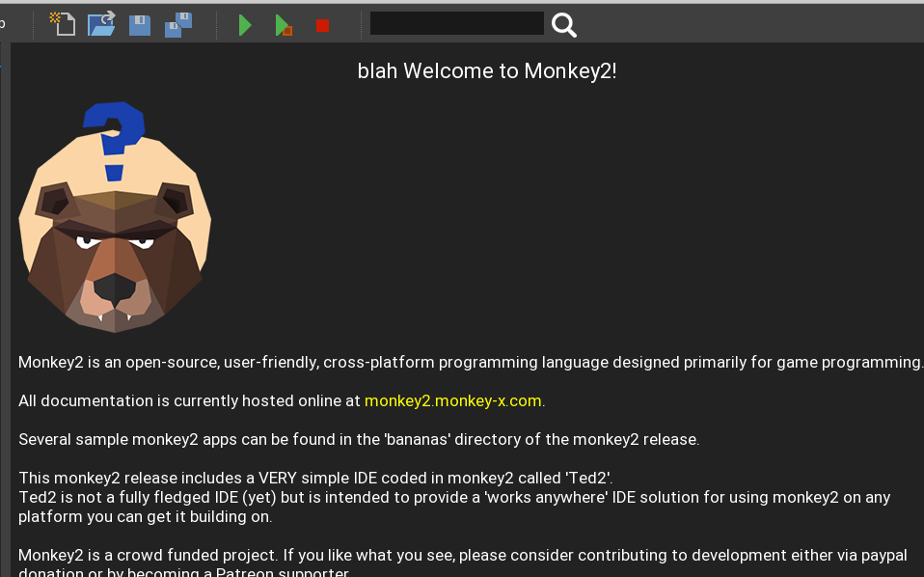Create a new file with the New icon
Screen dimensions: 924x577
(x=63, y=24)
